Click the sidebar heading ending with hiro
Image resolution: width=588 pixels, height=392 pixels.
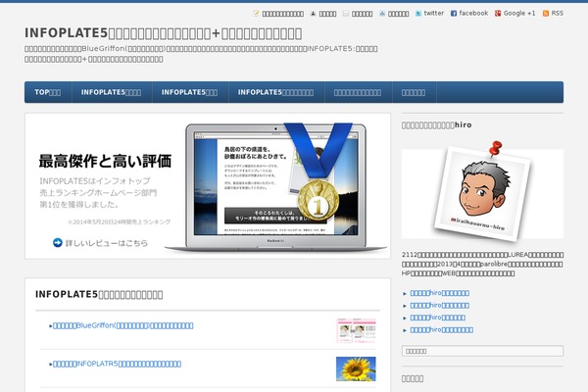[x=436, y=124]
